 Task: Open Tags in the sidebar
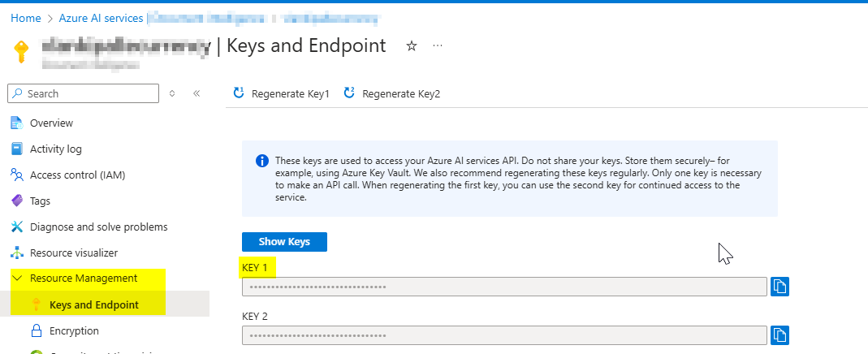40,201
